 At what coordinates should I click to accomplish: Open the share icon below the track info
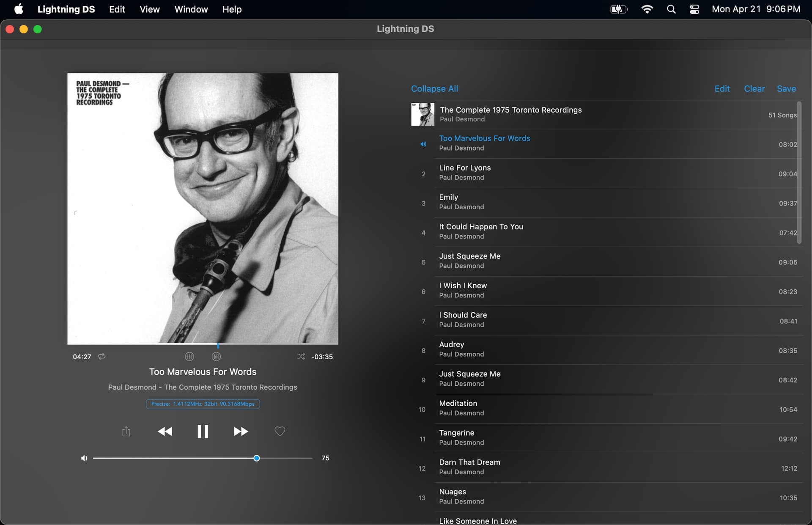[126, 432]
